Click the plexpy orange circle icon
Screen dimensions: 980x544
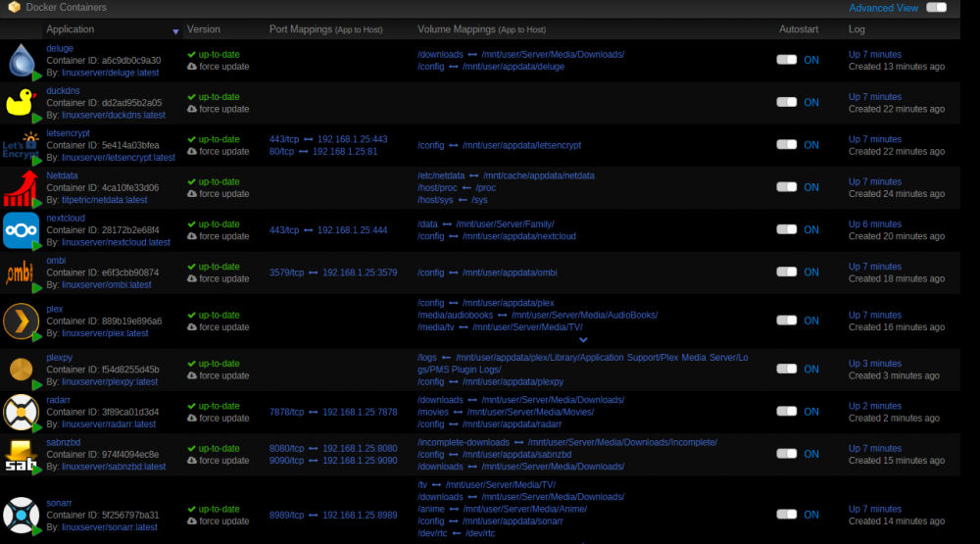click(x=21, y=370)
